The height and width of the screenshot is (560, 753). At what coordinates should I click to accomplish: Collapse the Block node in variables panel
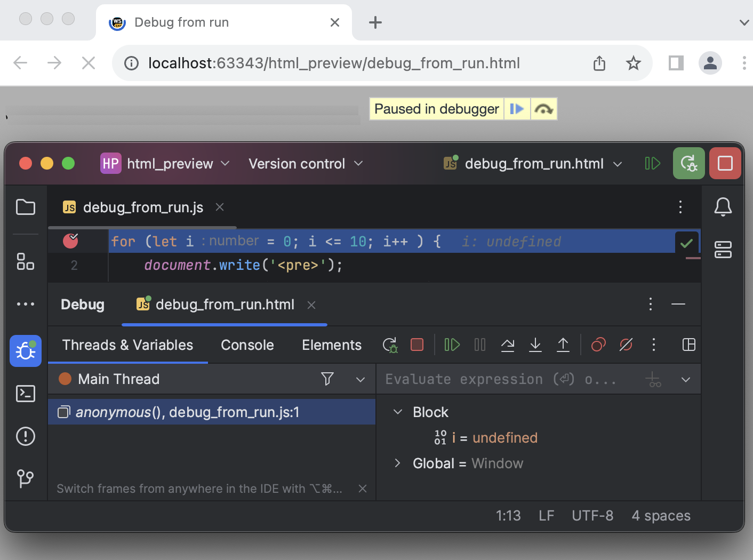397,412
